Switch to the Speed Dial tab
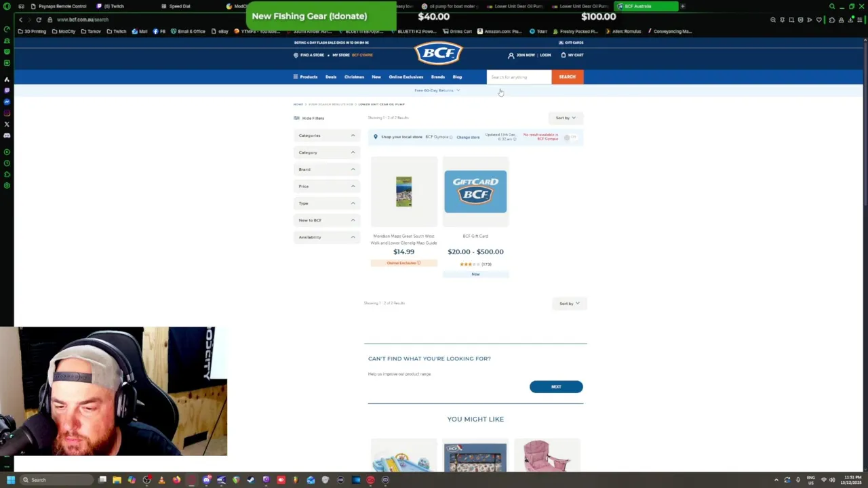 click(x=176, y=6)
